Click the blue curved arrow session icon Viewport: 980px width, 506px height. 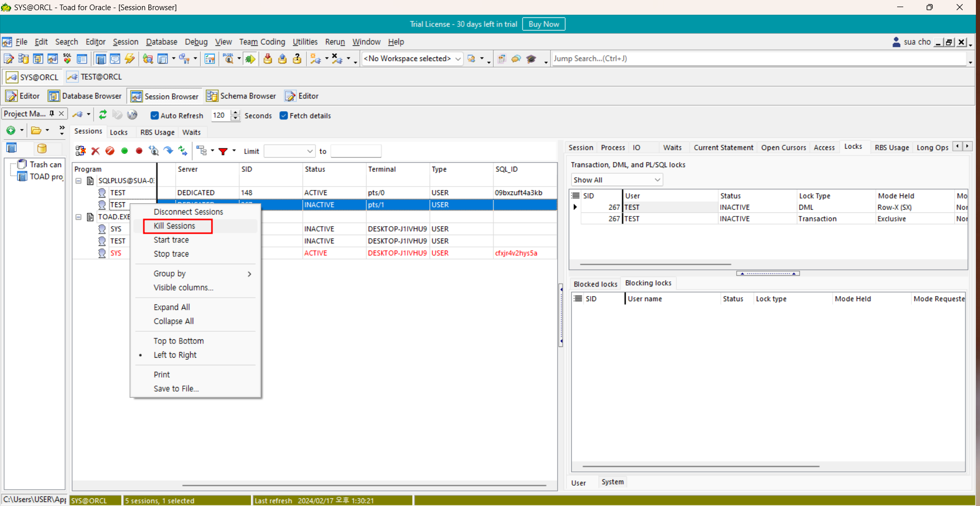(168, 151)
